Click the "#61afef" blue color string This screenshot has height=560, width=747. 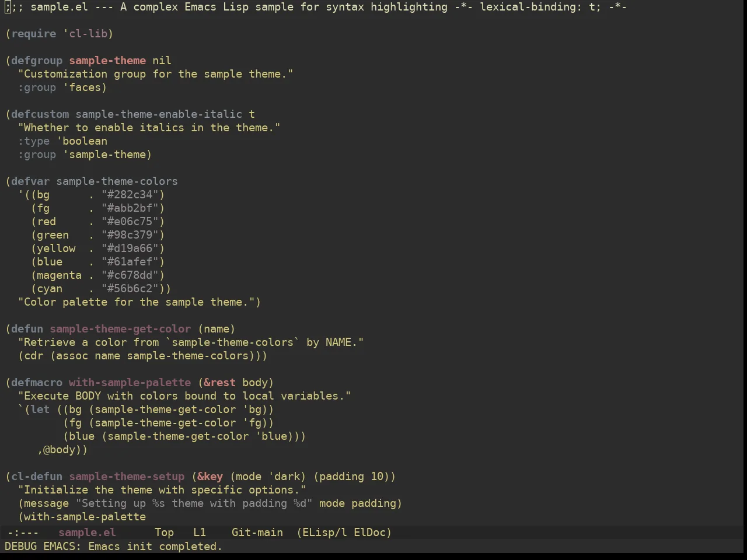pos(130,262)
